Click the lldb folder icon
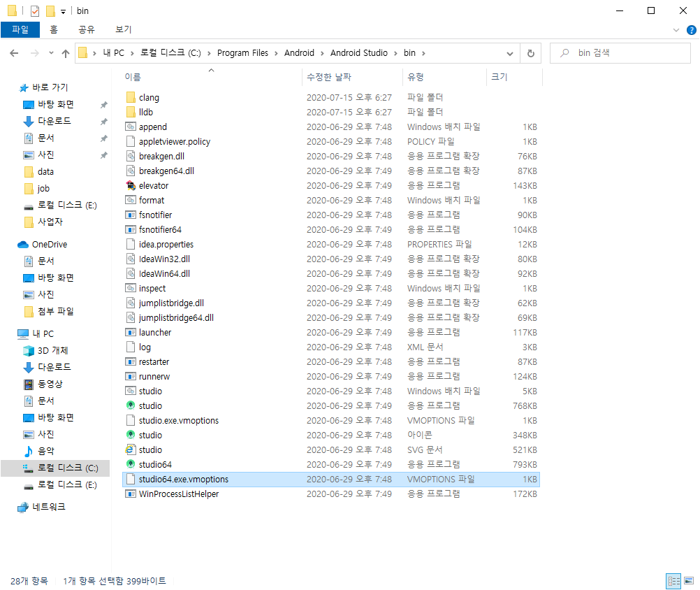 coord(131,112)
